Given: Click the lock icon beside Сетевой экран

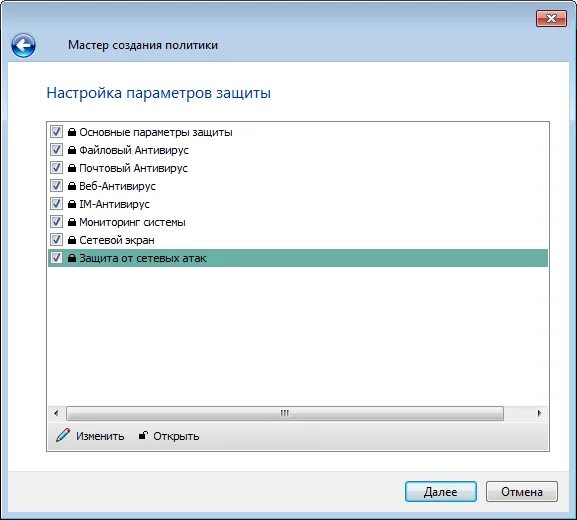Looking at the screenshot, I should click(x=72, y=240).
